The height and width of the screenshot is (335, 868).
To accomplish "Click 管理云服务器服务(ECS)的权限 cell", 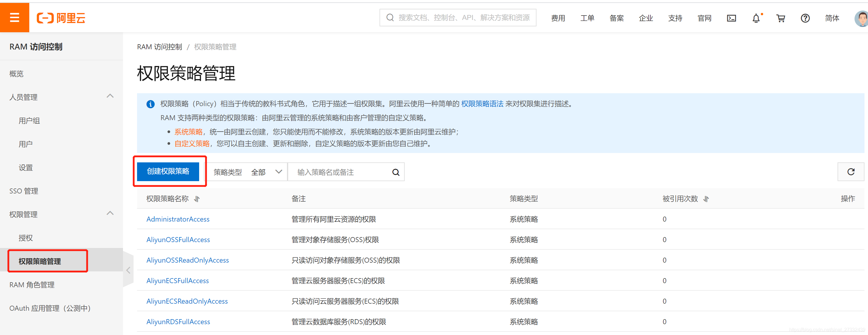I will coord(338,281).
